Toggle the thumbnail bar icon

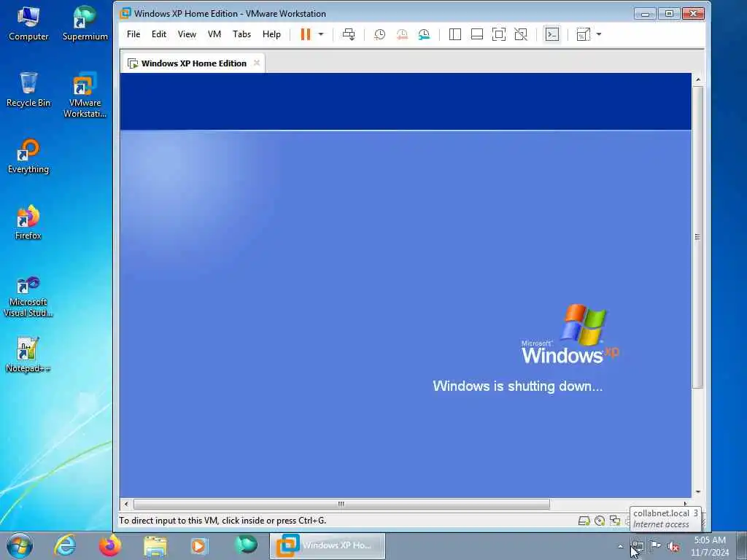coord(477,34)
